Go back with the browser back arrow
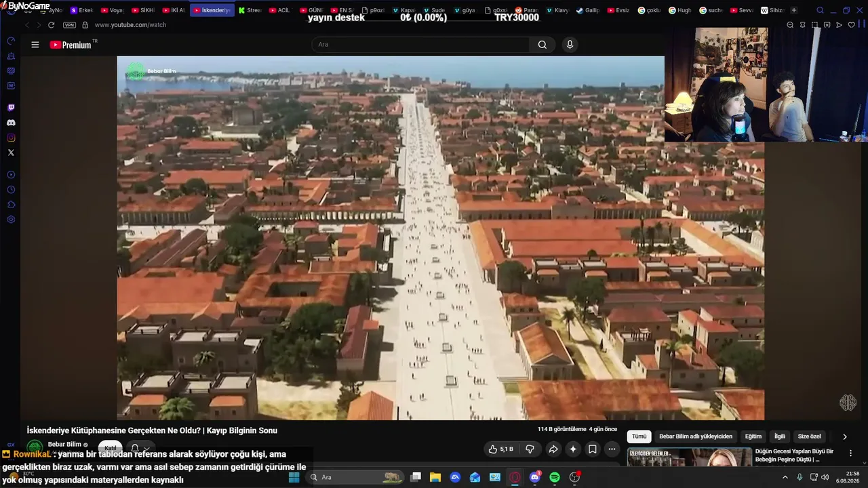Viewport: 868px width, 488px height. point(27,25)
